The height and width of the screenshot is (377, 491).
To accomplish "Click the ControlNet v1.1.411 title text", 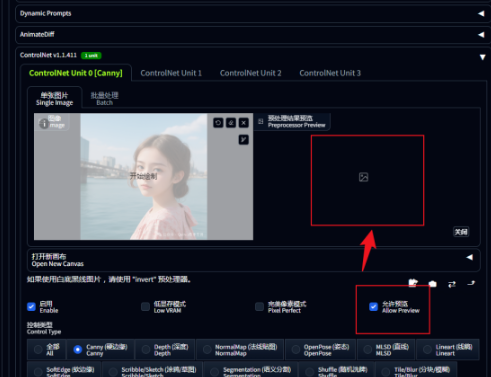I will click(x=48, y=55).
